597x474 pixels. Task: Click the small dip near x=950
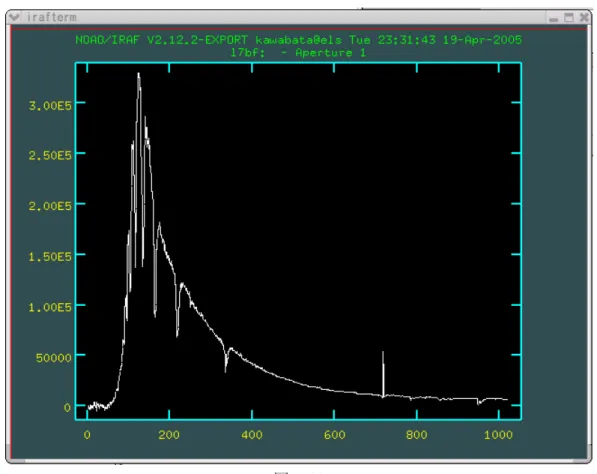click(x=479, y=402)
